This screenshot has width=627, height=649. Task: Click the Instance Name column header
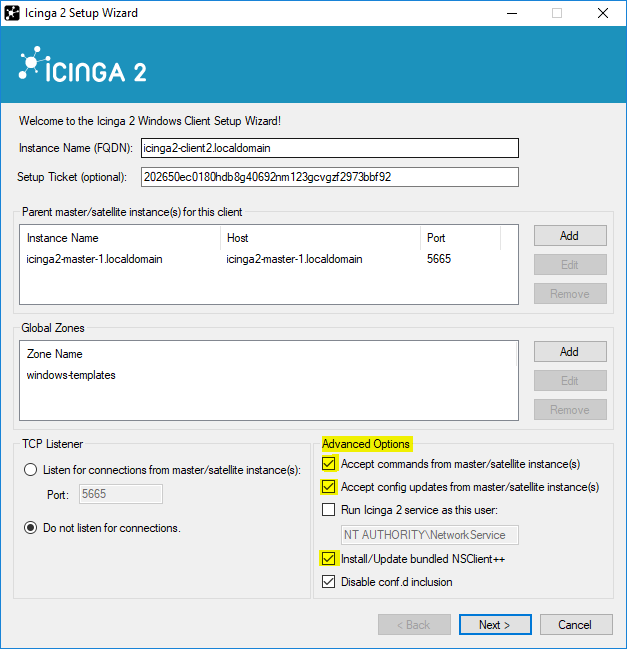pos(120,238)
